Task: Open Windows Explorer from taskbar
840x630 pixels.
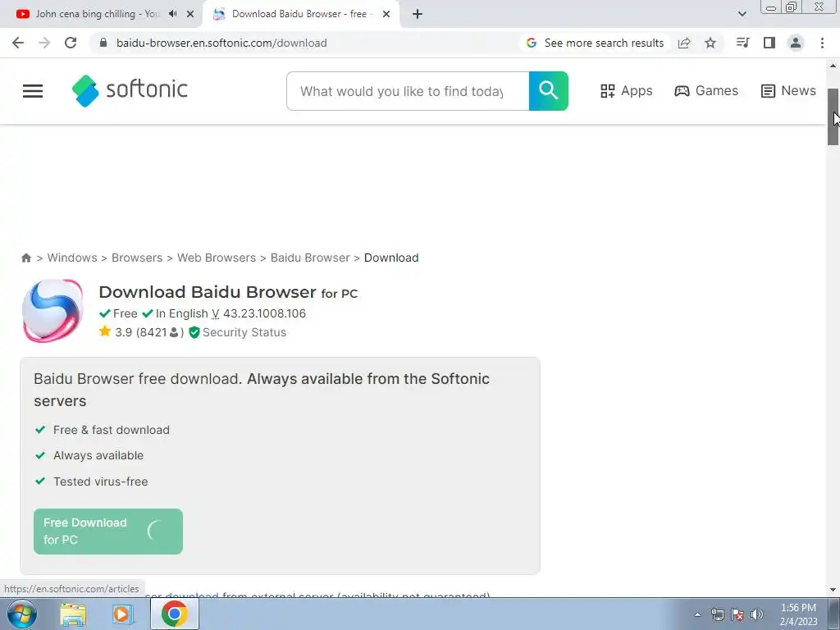Action: pyautogui.click(x=73, y=614)
